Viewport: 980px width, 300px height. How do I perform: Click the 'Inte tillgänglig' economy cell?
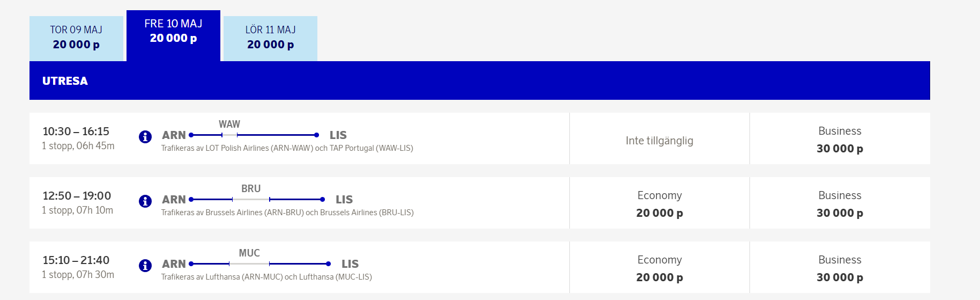[659, 141]
